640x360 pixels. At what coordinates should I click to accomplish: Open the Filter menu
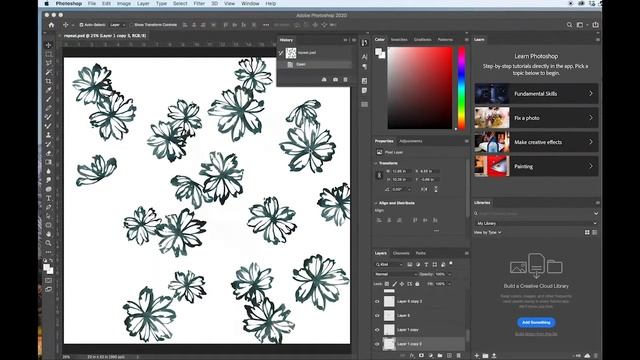click(199, 3)
